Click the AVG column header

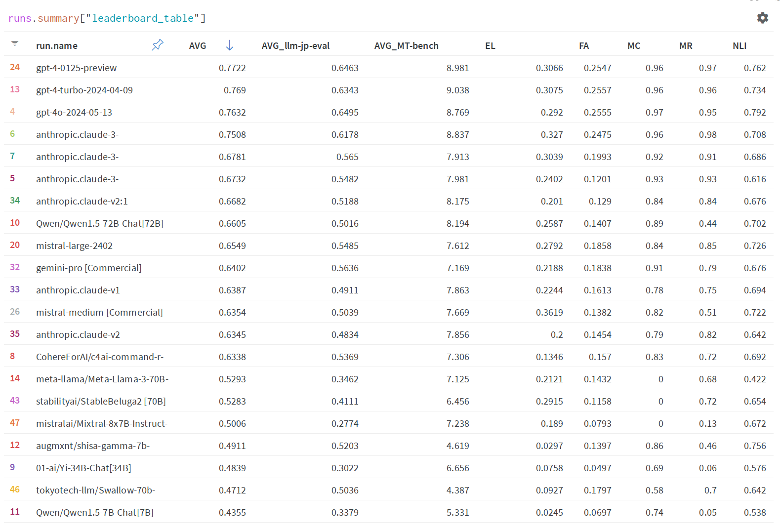[x=198, y=46]
